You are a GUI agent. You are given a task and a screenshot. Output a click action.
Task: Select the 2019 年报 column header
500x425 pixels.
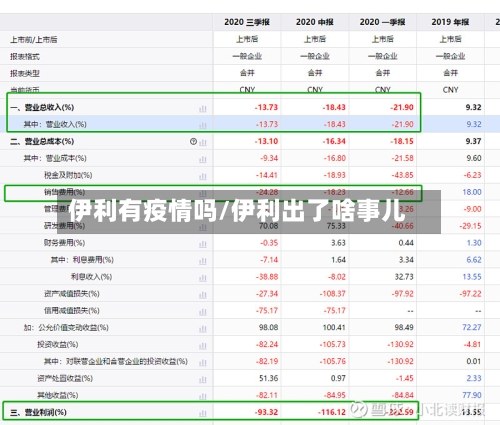point(450,22)
